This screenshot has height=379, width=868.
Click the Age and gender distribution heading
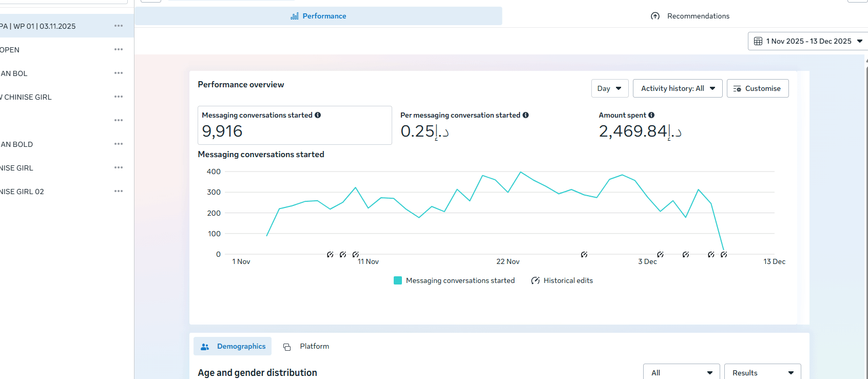click(x=258, y=373)
